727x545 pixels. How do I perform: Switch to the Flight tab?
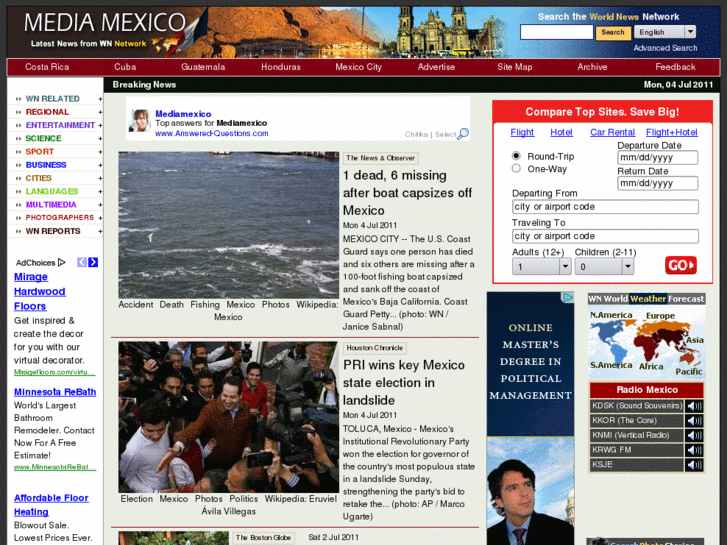click(x=522, y=132)
